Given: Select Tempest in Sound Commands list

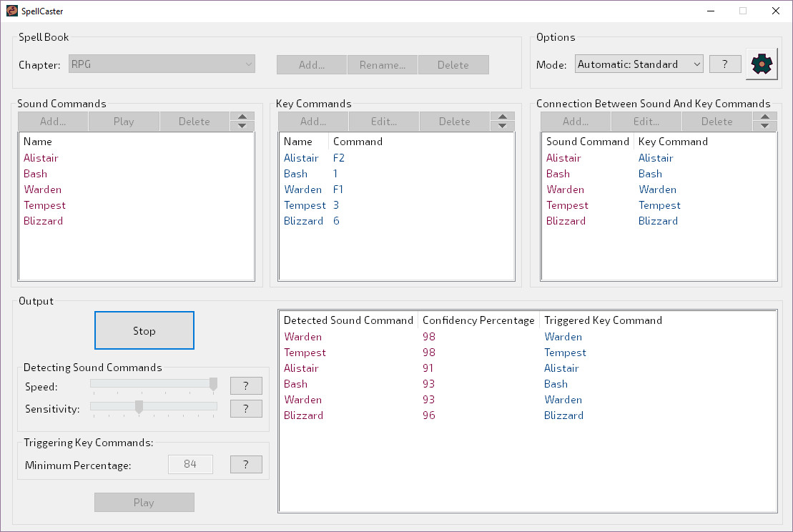Looking at the screenshot, I should pyautogui.click(x=44, y=205).
